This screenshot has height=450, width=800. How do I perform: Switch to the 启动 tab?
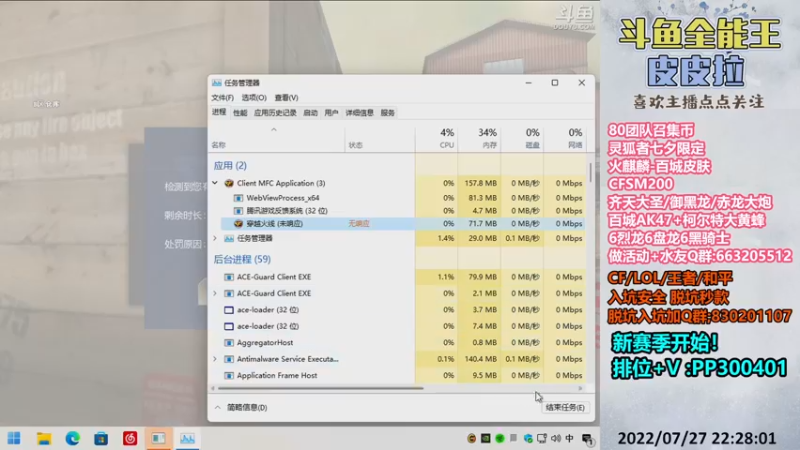click(x=310, y=113)
